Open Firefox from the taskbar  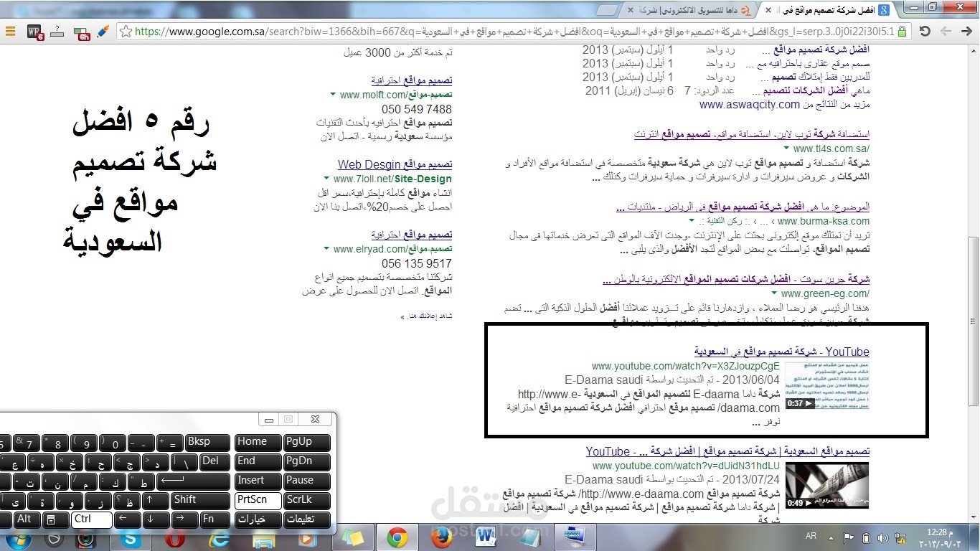point(441,538)
